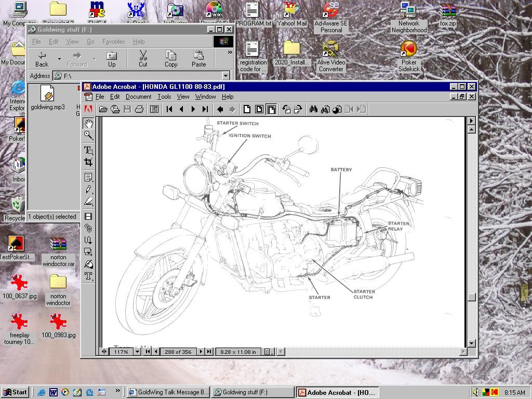Image resolution: width=532 pixels, height=399 pixels.
Task: Click the Go to Previous View arrow
Action: (220, 109)
